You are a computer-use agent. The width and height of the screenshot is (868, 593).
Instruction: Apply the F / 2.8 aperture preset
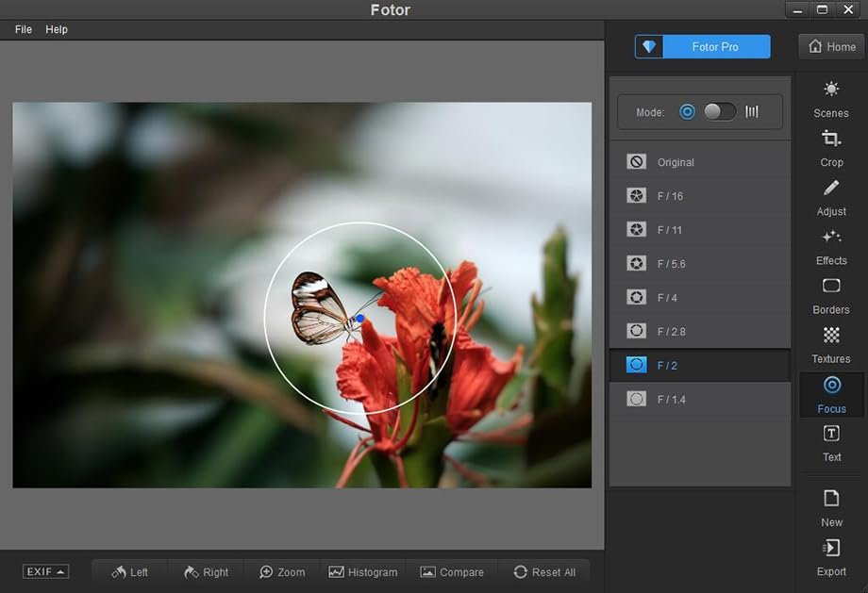(x=700, y=331)
